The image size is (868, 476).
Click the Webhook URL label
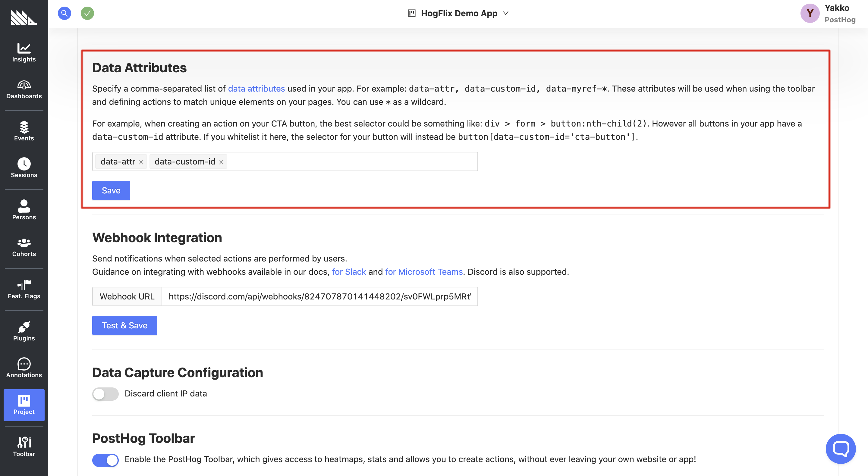[x=127, y=296]
